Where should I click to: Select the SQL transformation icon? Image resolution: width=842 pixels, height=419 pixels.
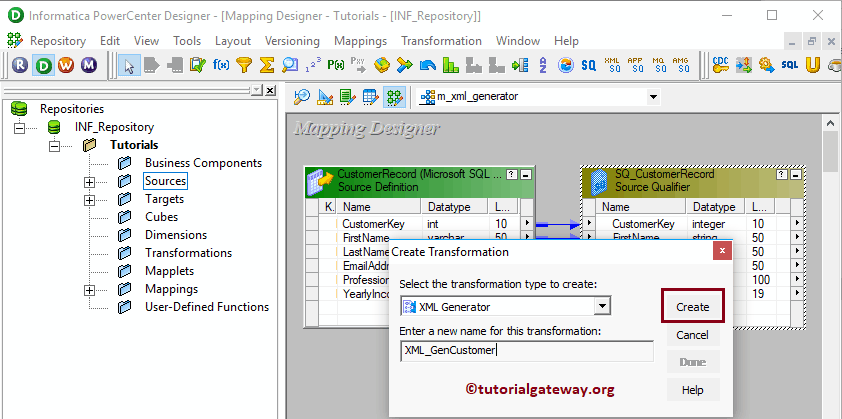790,66
